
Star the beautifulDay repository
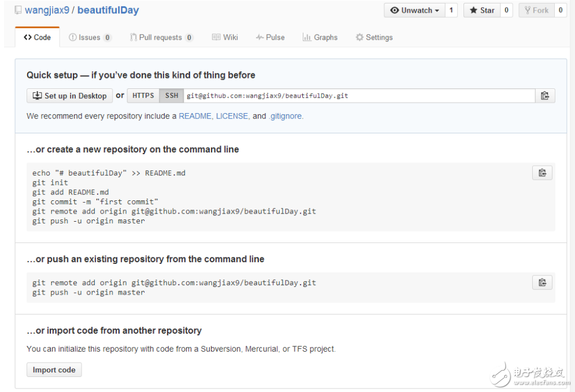(x=481, y=10)
